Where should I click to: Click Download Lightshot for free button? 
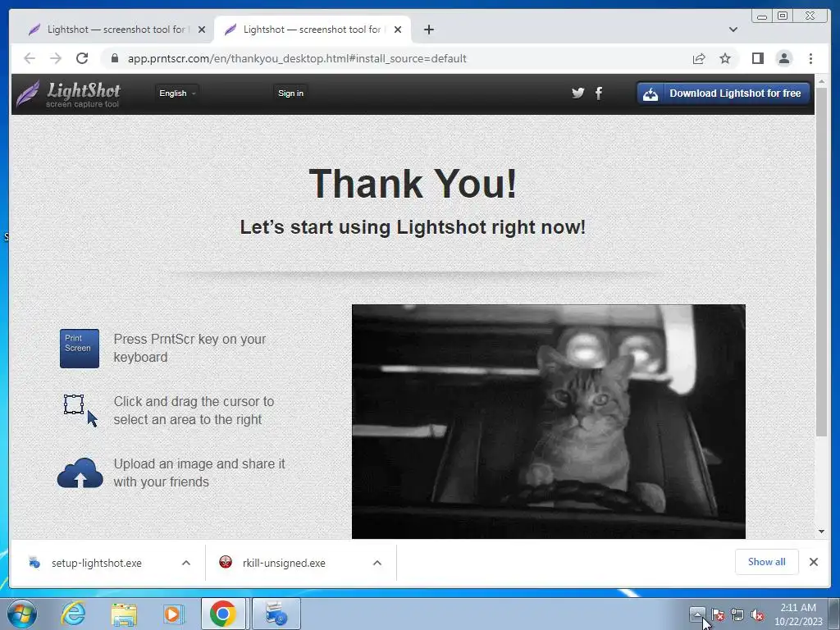tap(724, 94)
